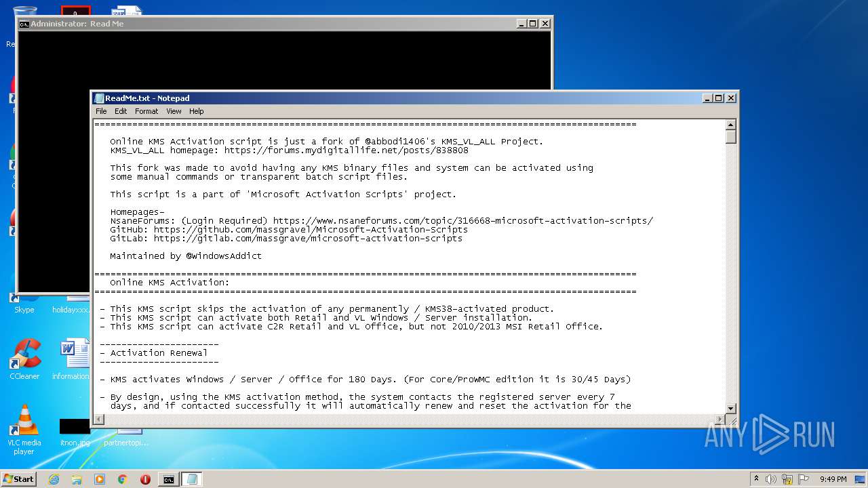
Task: Click the Notepad vertical scrollbar thumb
Action: pos(731,136)
